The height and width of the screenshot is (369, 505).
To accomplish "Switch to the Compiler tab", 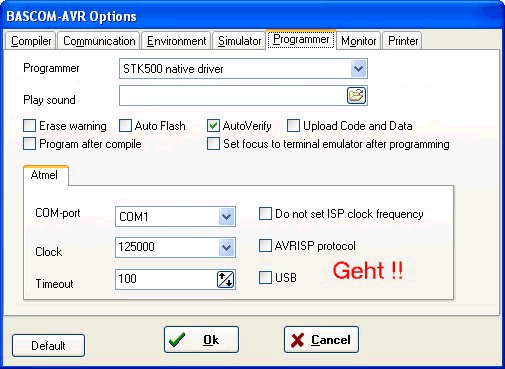I will click(x=31, y=41).
